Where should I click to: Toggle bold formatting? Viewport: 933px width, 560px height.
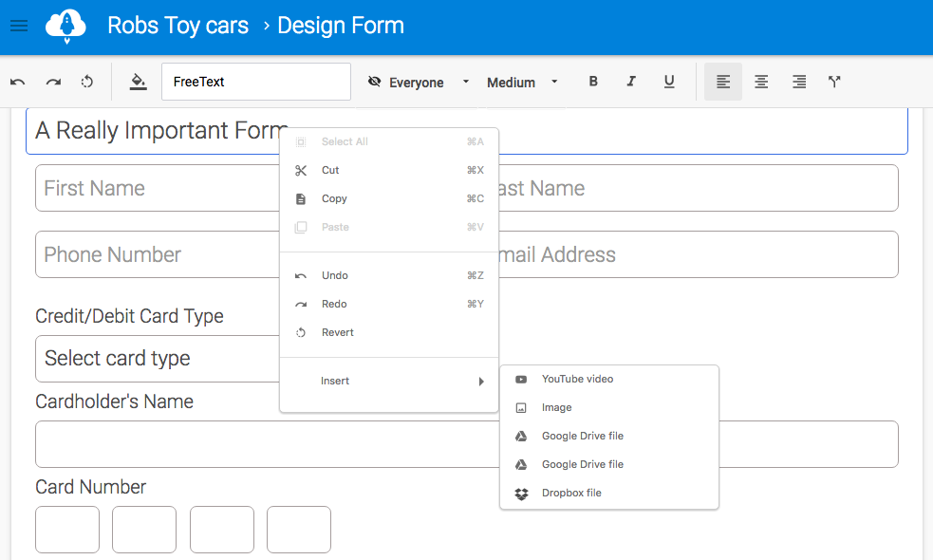593,83
